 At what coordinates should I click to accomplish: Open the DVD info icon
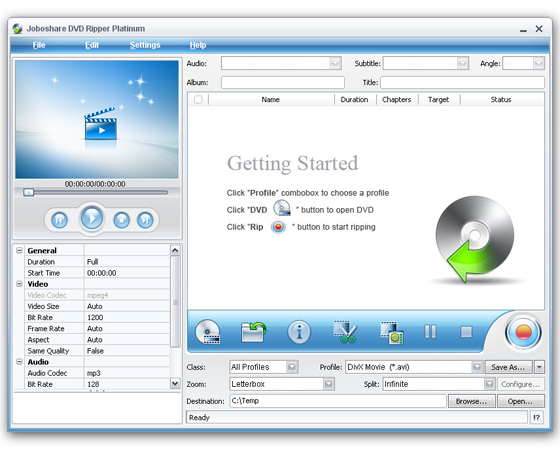tap(299, 332)
